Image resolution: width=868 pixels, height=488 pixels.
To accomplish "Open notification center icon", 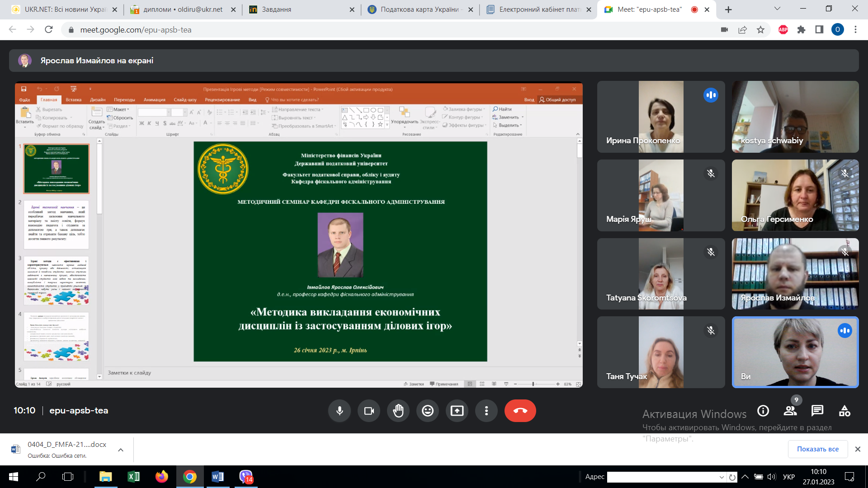I will click(850, 477).
